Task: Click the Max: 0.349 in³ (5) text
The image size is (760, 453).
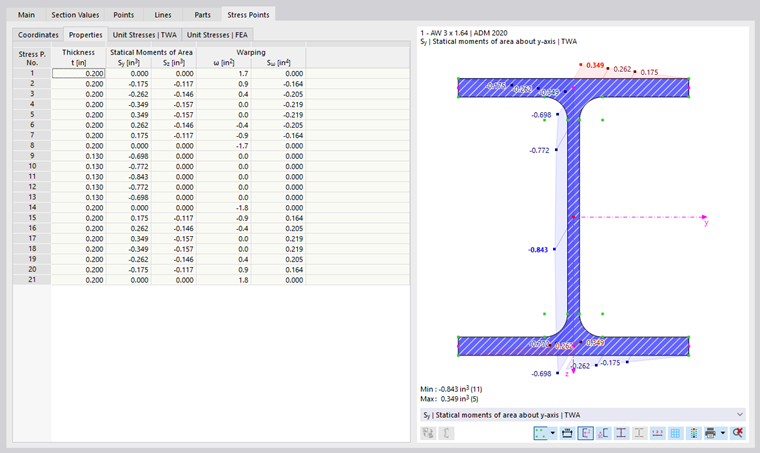Action: 449,399
